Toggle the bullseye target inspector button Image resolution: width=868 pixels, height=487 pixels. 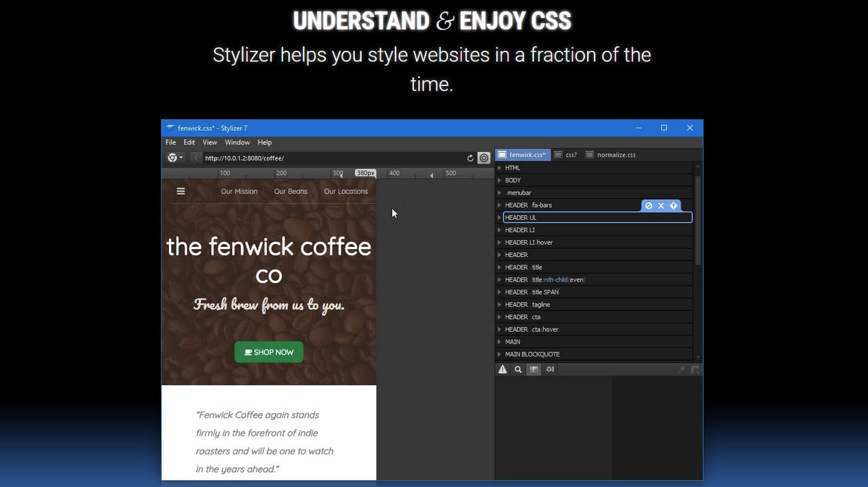pyautogui.click(x=484, y=158)
